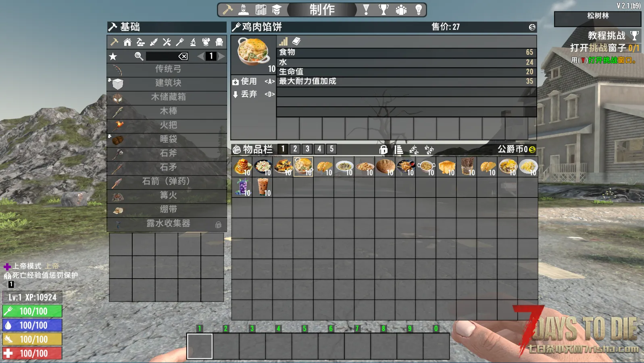The image size is (644, 363).
Task: Click the coin icon beside sell price
Action: point(532,27)
